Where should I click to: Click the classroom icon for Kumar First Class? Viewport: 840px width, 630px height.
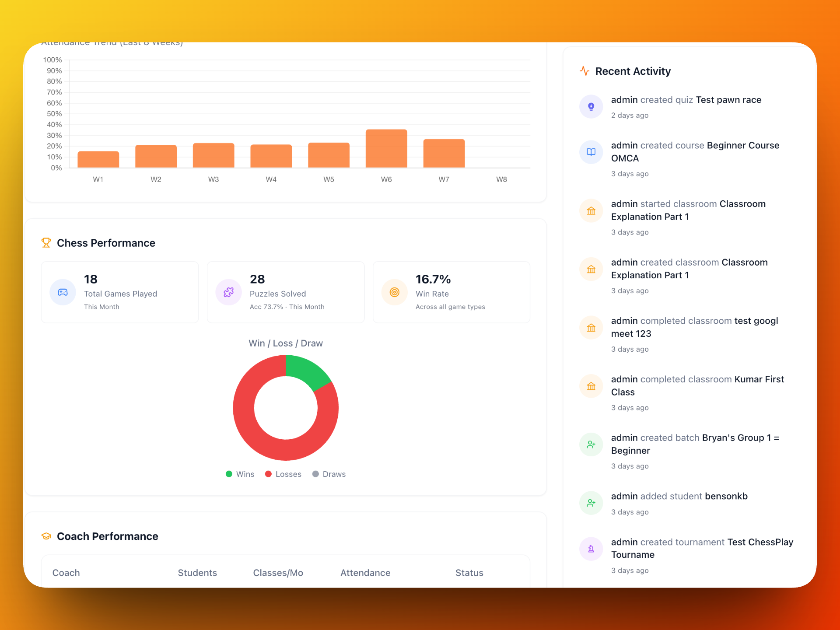click(591, 386)
